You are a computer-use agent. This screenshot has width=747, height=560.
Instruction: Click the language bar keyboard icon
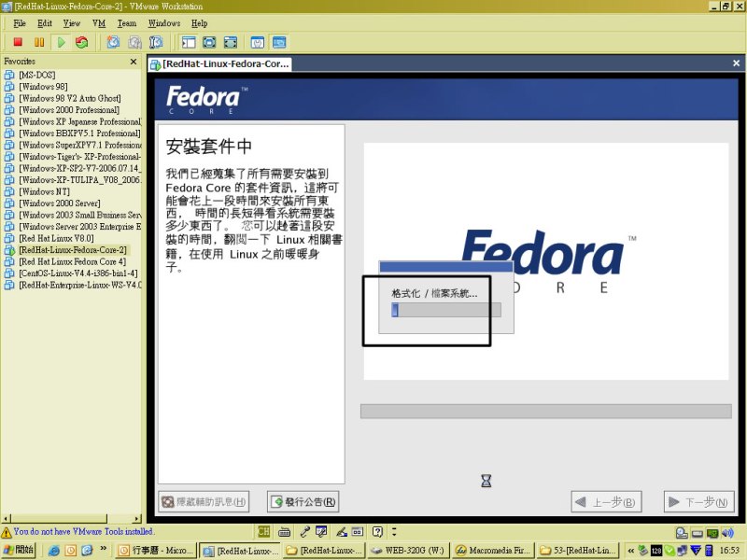[285, 531]
